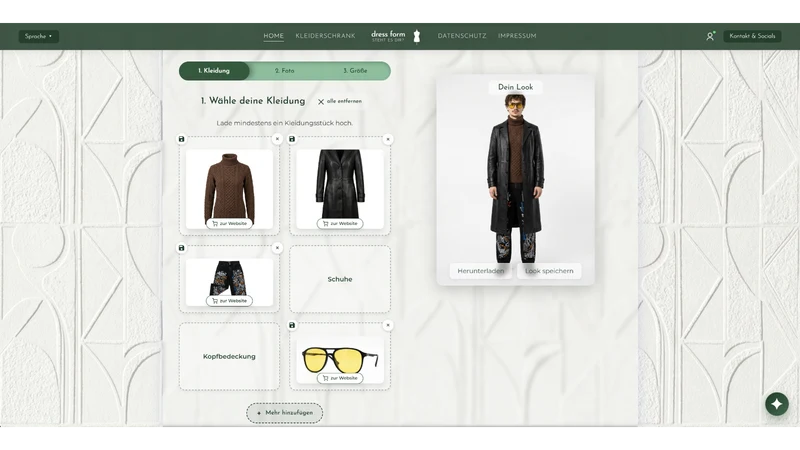The height and width of the screenshot is (450, 800).
Task: Open the user account icon in the header
Action: (710, 36)
